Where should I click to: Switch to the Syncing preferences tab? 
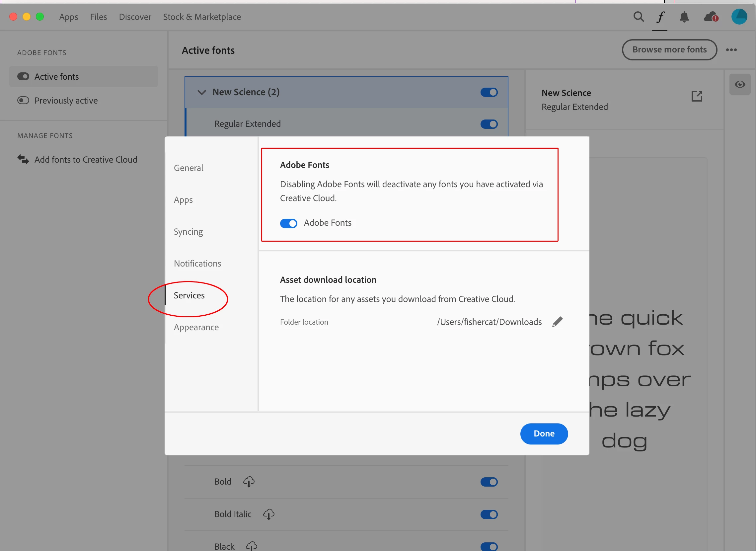tap(188, 231)
